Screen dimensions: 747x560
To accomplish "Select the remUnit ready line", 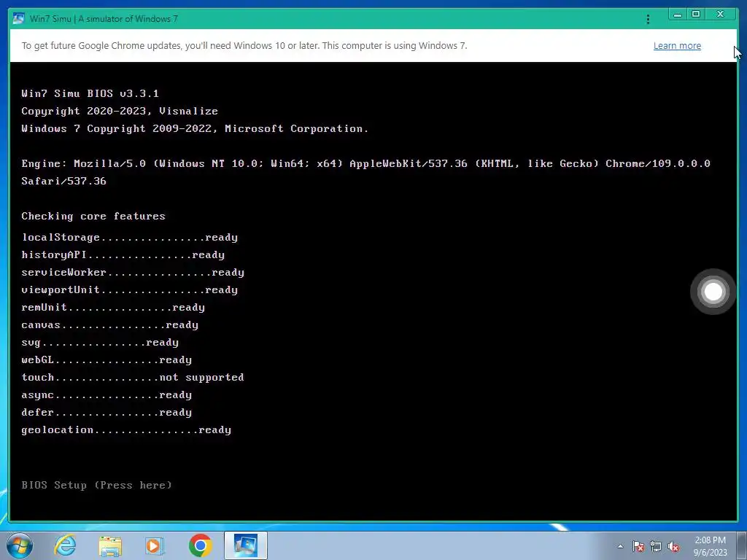I will pyautogui.click(x=113, y=308).
